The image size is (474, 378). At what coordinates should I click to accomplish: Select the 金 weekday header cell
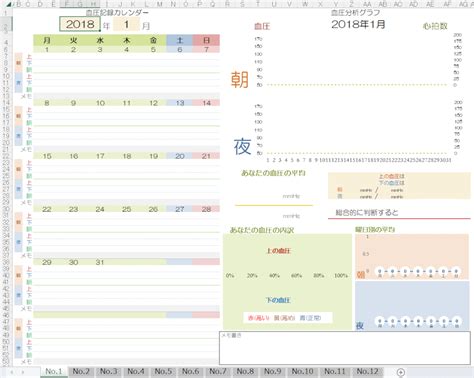pos(153,40)
